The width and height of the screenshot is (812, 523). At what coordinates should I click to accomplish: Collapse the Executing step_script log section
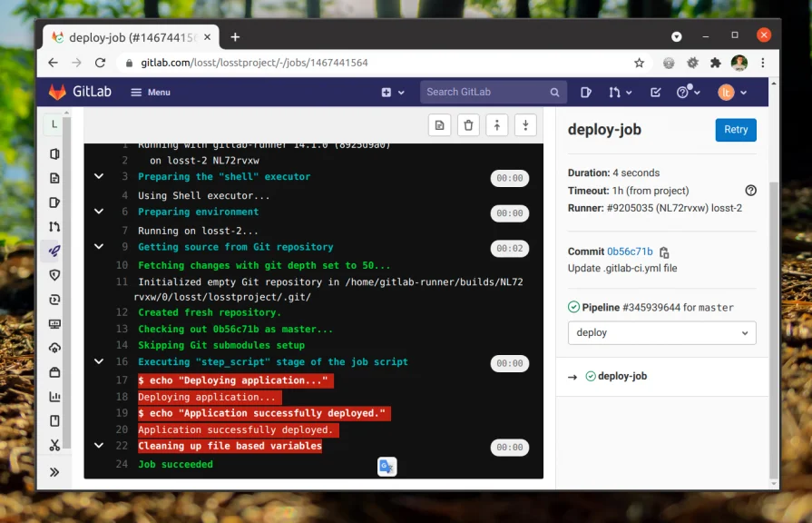click(x=99, y=361)
